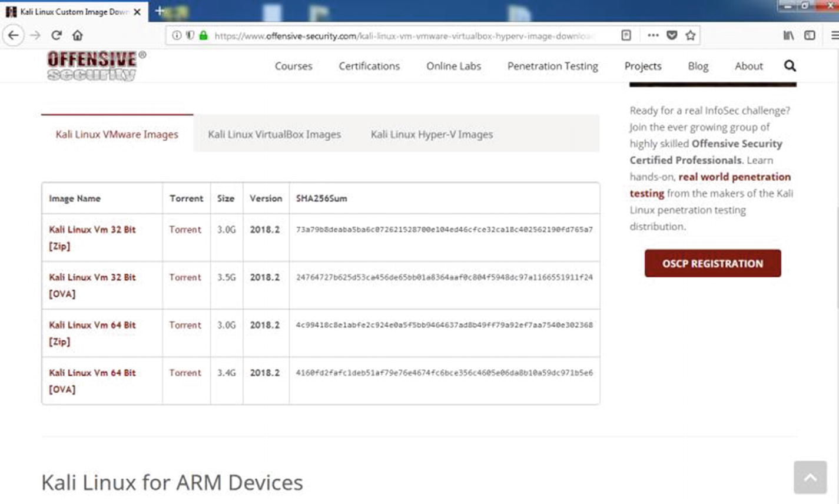Click Size column header

tap(225, 198)
